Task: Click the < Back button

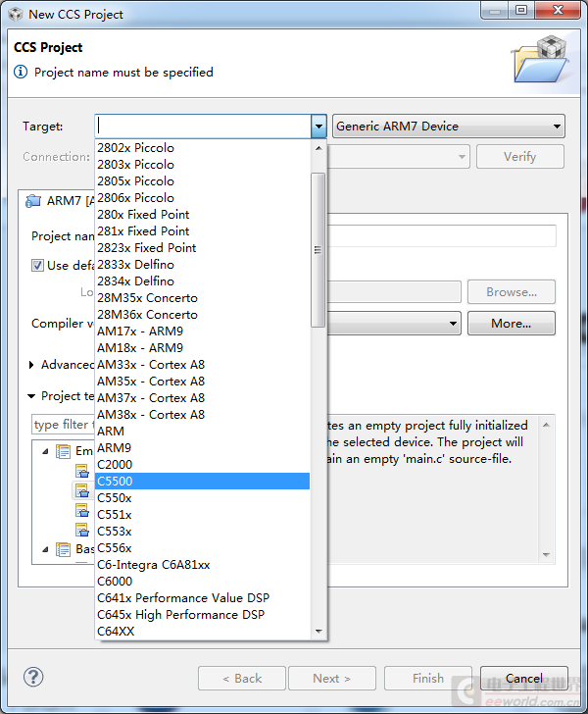Action: (x=242, y=679)
